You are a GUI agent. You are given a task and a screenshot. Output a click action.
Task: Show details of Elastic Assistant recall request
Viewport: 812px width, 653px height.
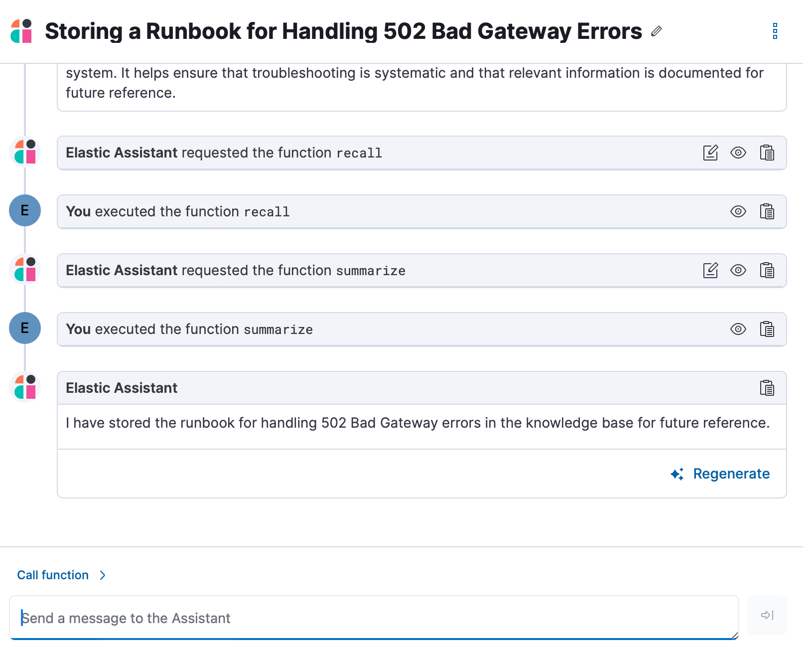pyautogui.click(x=738, y=153)
